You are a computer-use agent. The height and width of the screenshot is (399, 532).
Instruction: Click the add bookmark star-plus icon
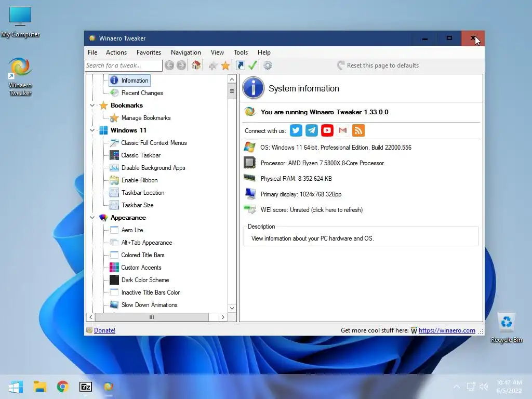[x=212, y=65]
